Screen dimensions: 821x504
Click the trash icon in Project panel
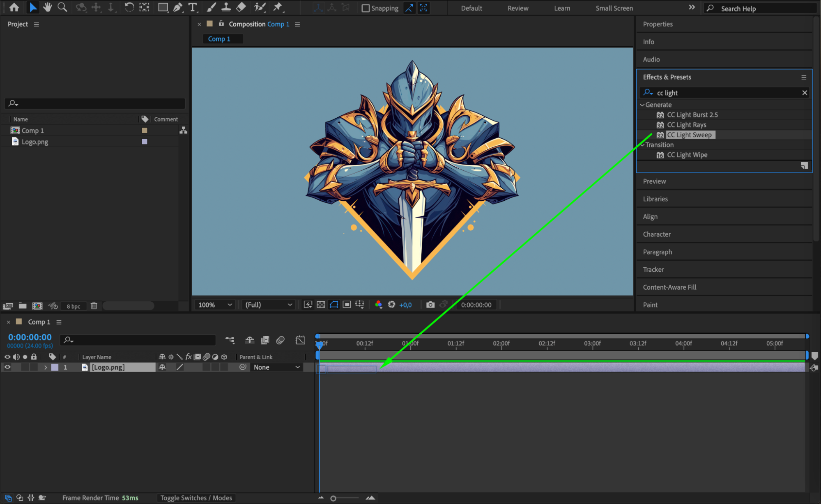(x=94, y=306)
